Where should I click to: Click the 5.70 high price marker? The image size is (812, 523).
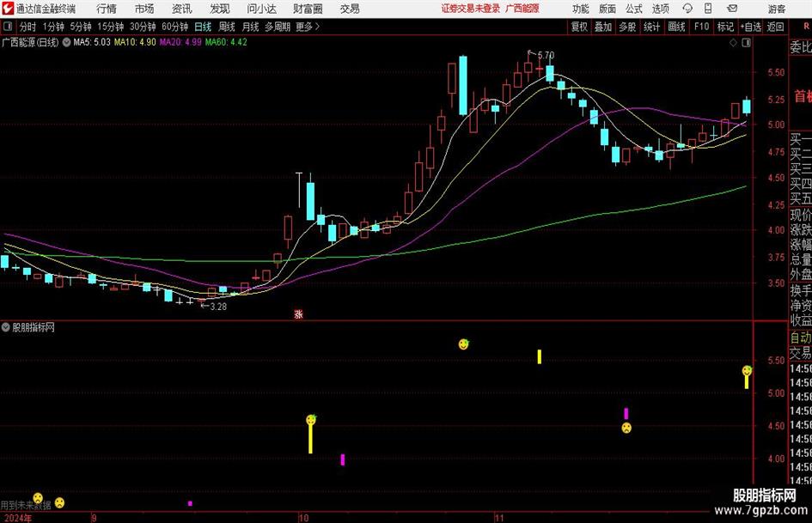pyautogui.click(x=546, y=55)
